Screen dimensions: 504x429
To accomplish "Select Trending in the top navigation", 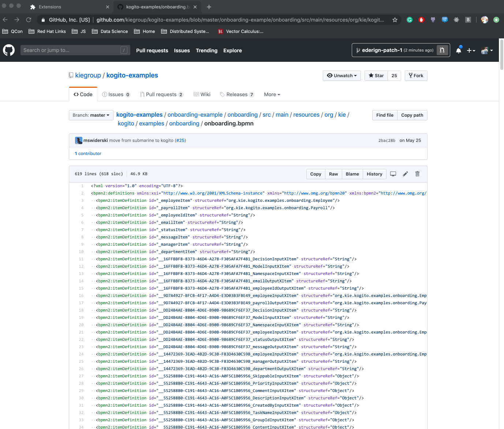I will coord(206,50).
